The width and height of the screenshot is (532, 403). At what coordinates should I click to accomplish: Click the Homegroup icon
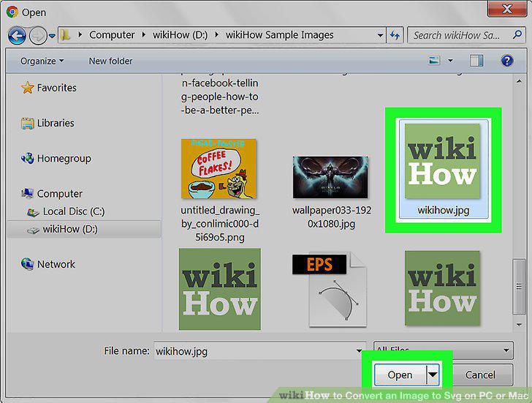[28, 158]
